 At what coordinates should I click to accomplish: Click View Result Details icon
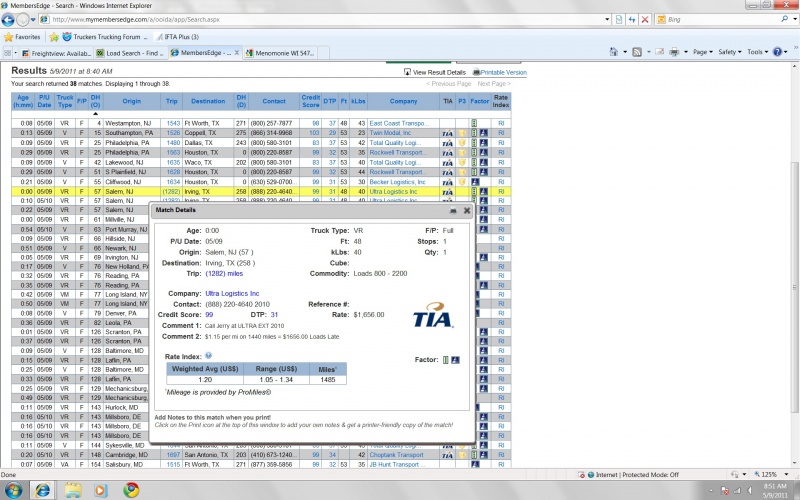tap(407, 72)
